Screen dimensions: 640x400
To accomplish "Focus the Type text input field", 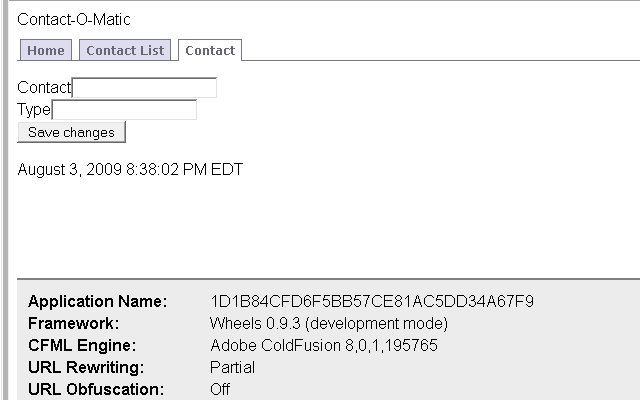I will point(124,109).
